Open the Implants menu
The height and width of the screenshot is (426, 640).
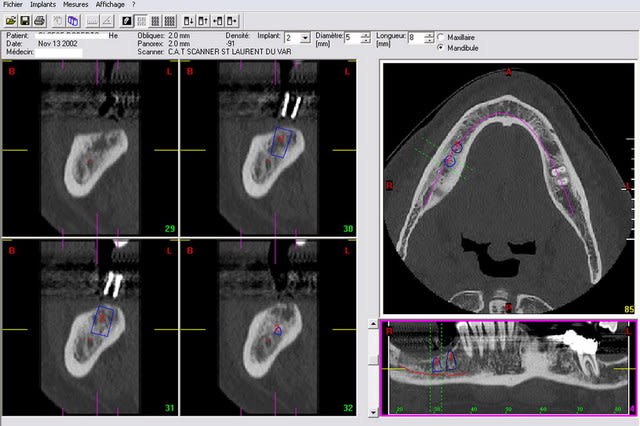[46, 5]
